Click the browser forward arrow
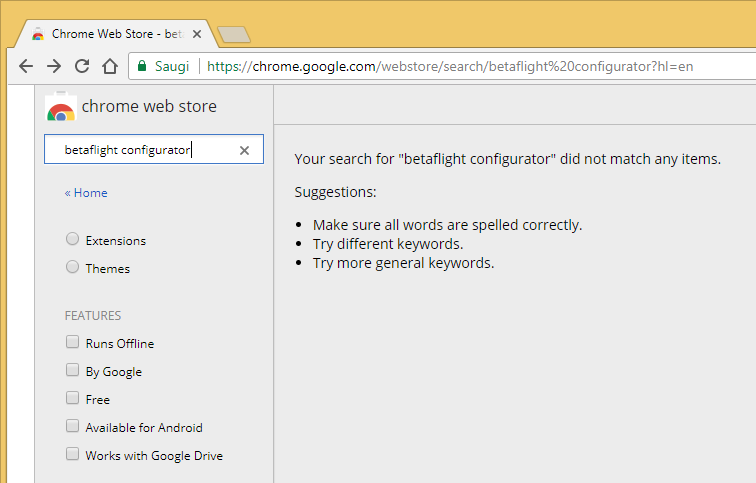 (x=54, y=66)
